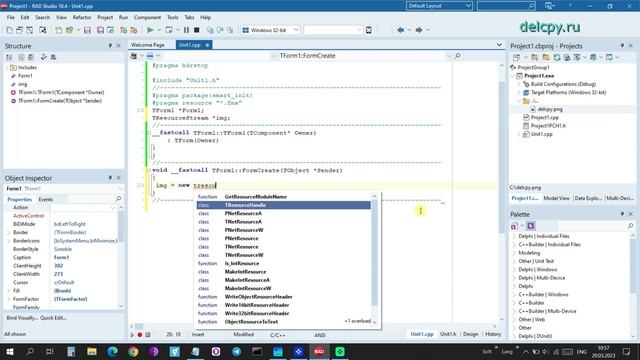The height and width of the screenshot is (360, 640).
Task: Save the current file in the toolbar
Action: coord(87,30)
